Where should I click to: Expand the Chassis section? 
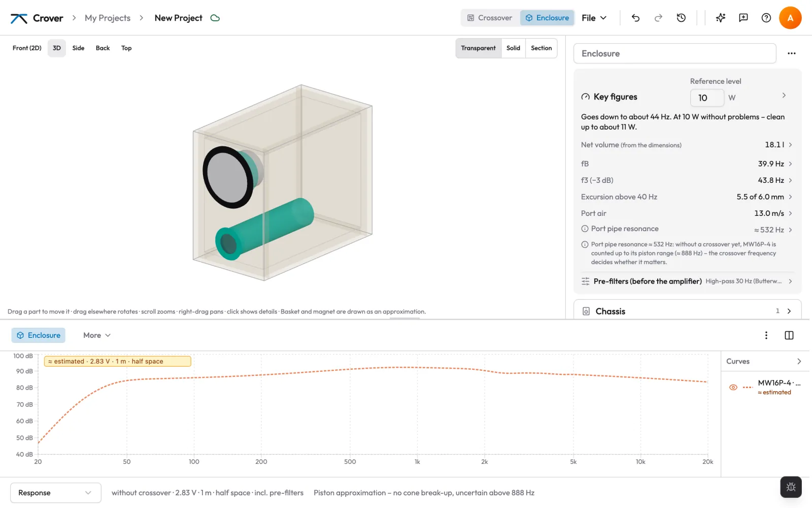(x=688, y=311)
